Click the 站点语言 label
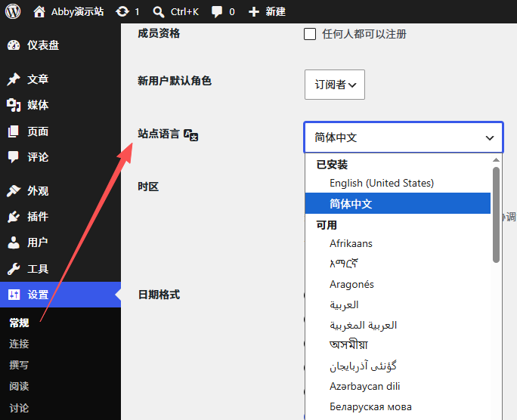Image resolution: width=517 pixels, height=420 pixels. point(159,134)
